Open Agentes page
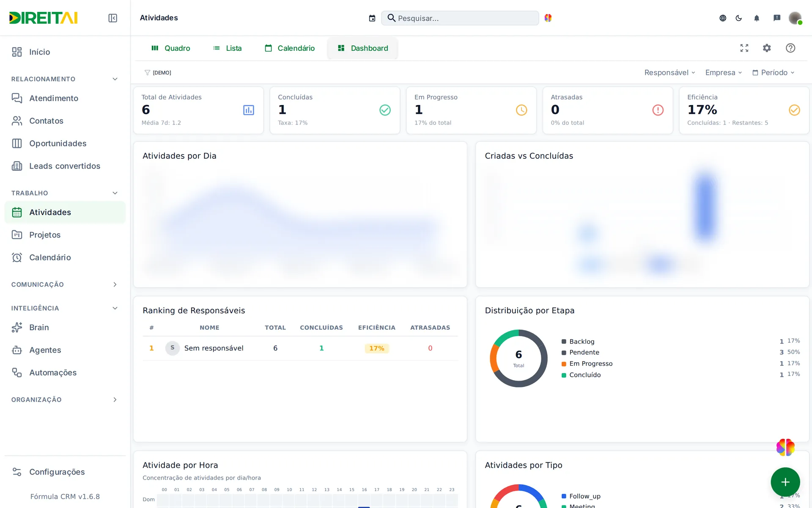 pyautogui.click(x=65, y=350)
